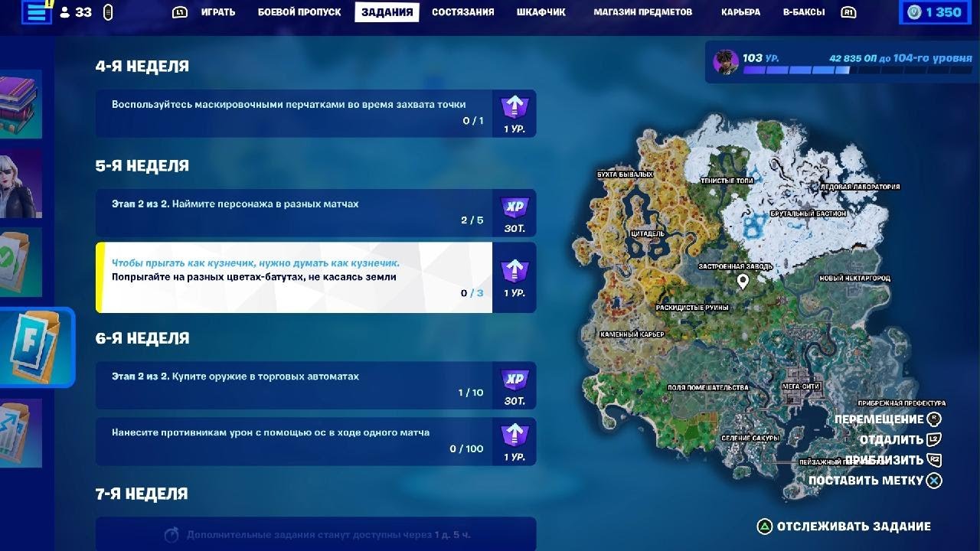Click the 4-Я НЕДЕЛЯ heading

(x=142, y=67)
